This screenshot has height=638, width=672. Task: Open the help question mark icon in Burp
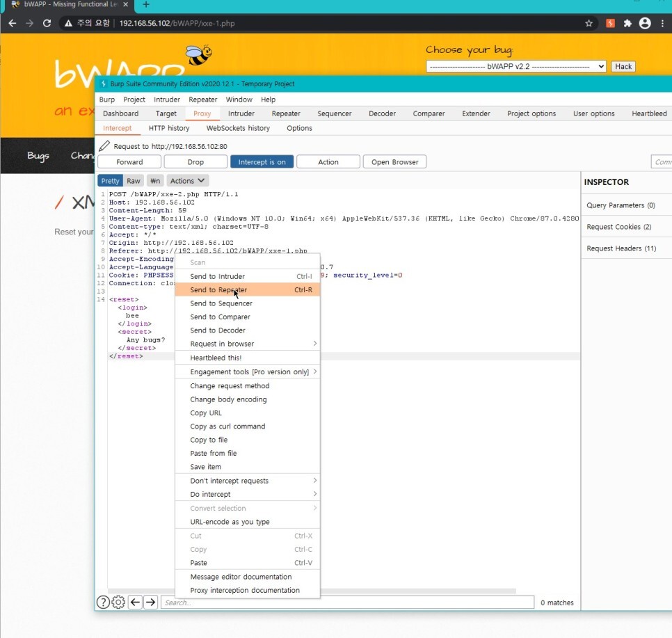point(103,602)
